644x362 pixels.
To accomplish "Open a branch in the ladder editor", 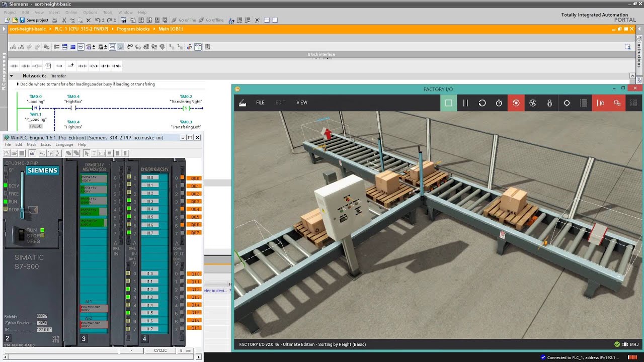I will point(59,66).
